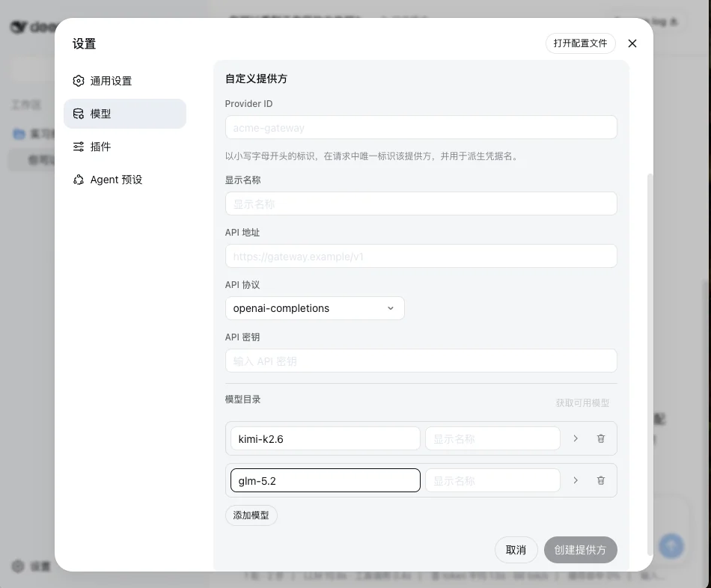Click the sliders icon beside 插件
This screenshot has width=711, height=588.
pos(79,147)
